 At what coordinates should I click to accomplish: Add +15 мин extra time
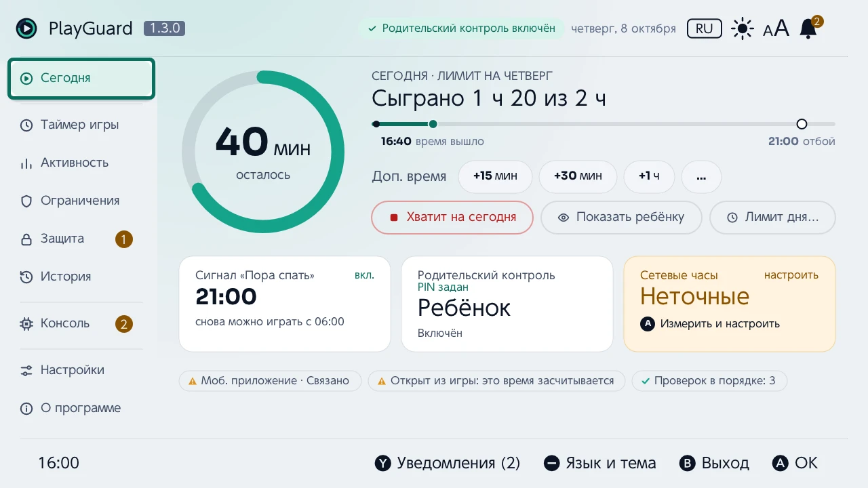(x=495, y=176)
